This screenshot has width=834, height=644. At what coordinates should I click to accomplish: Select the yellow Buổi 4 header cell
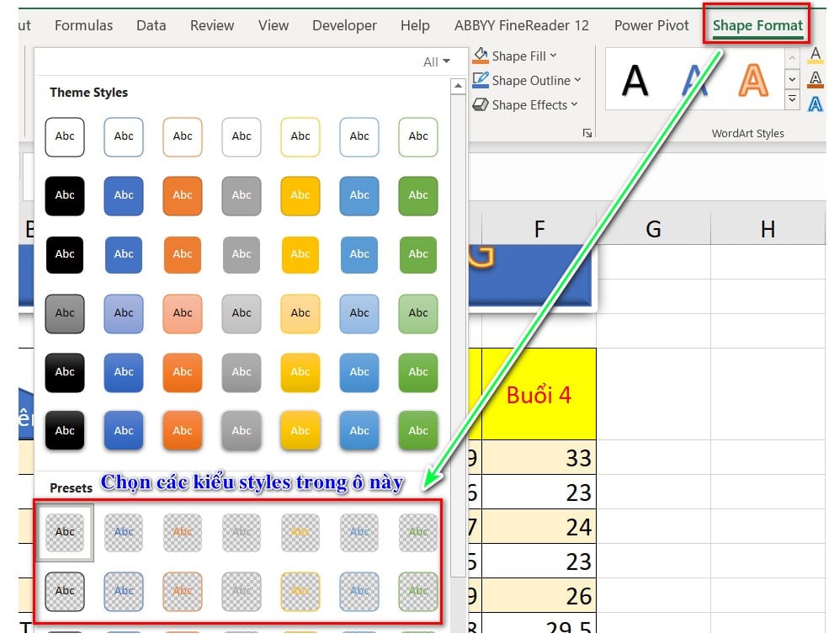tap(539, 394)
